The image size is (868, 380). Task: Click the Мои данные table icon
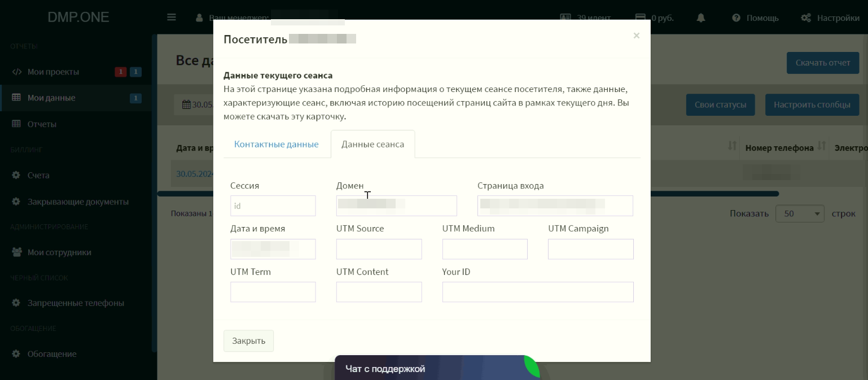pyautogui.click(x=17, y=98)
